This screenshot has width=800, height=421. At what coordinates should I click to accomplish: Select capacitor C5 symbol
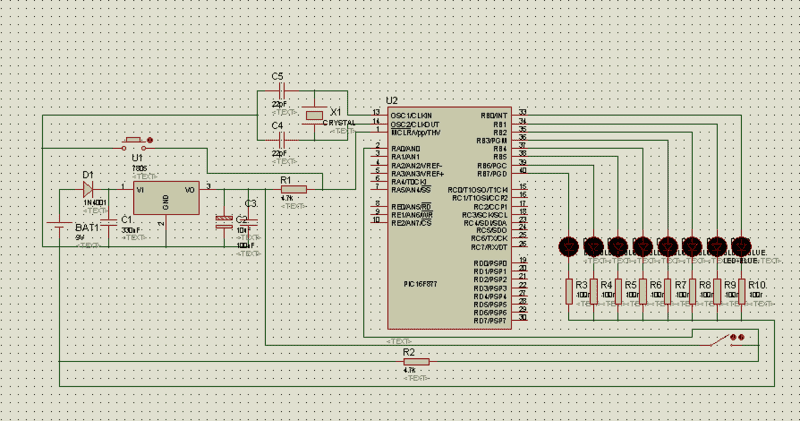pos(281,91)
